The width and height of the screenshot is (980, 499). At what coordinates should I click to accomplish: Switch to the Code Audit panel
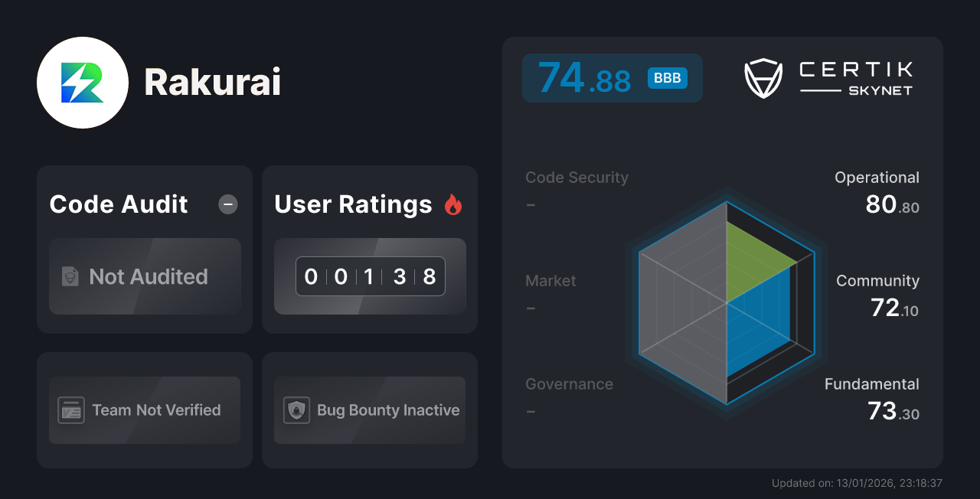(144, 249)
